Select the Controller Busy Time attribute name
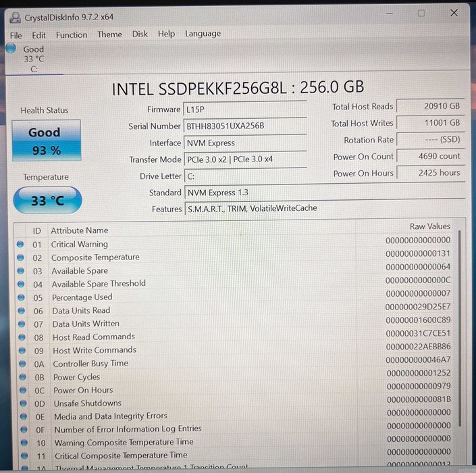The image size is (476, 473). (x=90, y=364)
